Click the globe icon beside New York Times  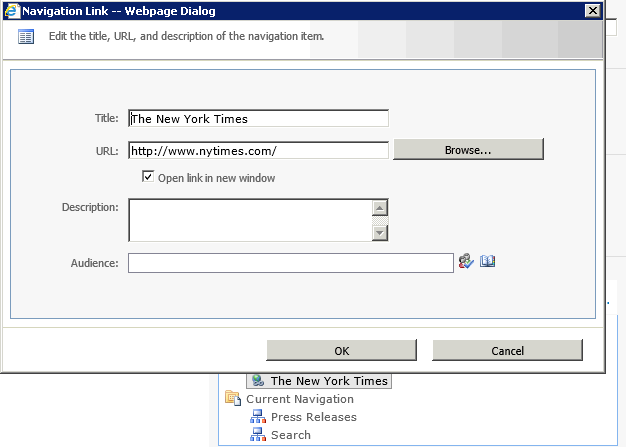(258, 380)
